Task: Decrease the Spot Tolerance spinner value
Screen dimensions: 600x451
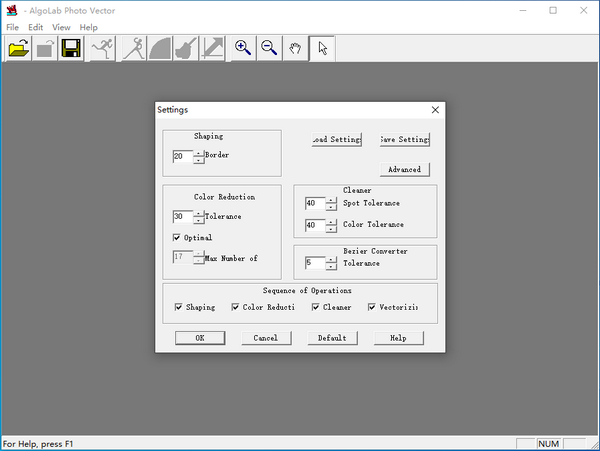Action: tap(331, 207)
